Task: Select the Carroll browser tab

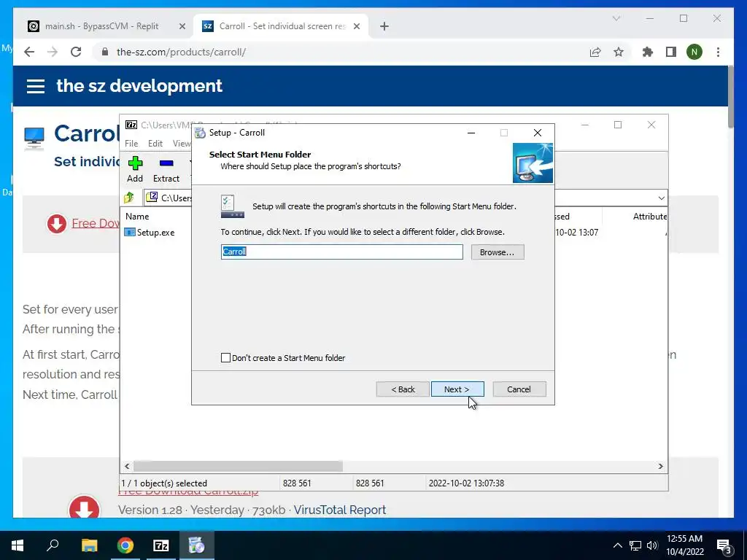Action: pyautogui.click(x=282, y=26)
